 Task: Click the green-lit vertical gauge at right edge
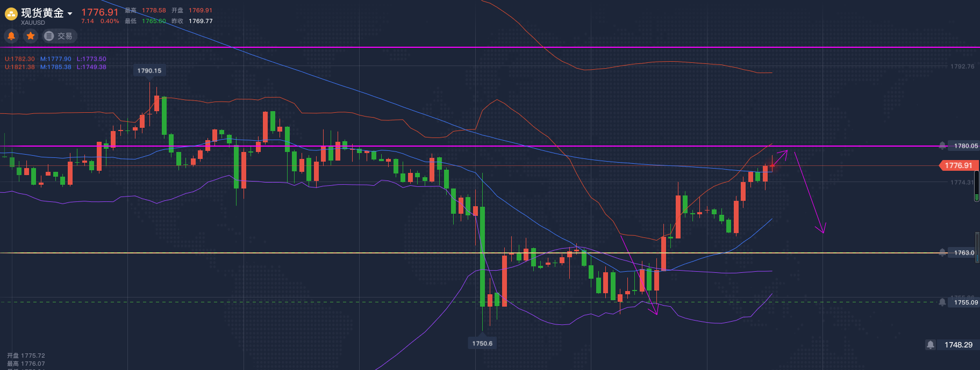pos(977,186)
